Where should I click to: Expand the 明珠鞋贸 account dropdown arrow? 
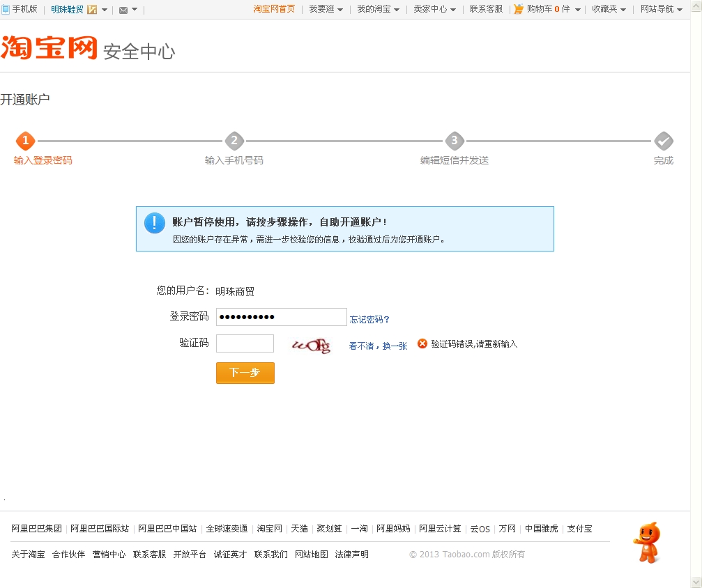pos(105,9)
